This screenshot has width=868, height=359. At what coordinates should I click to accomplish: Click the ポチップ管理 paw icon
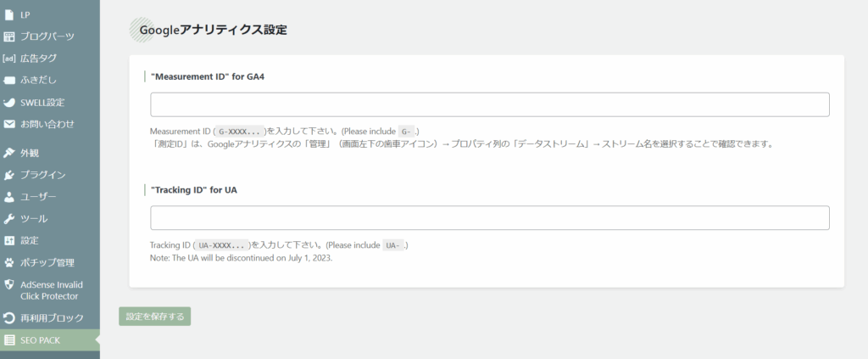[x=9, y=262]
